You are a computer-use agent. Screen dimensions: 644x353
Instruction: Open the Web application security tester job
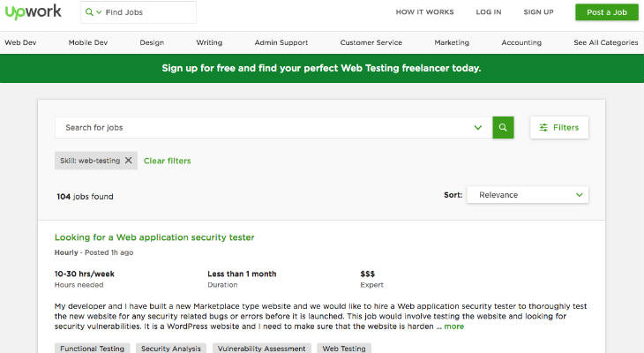(154, 237)
